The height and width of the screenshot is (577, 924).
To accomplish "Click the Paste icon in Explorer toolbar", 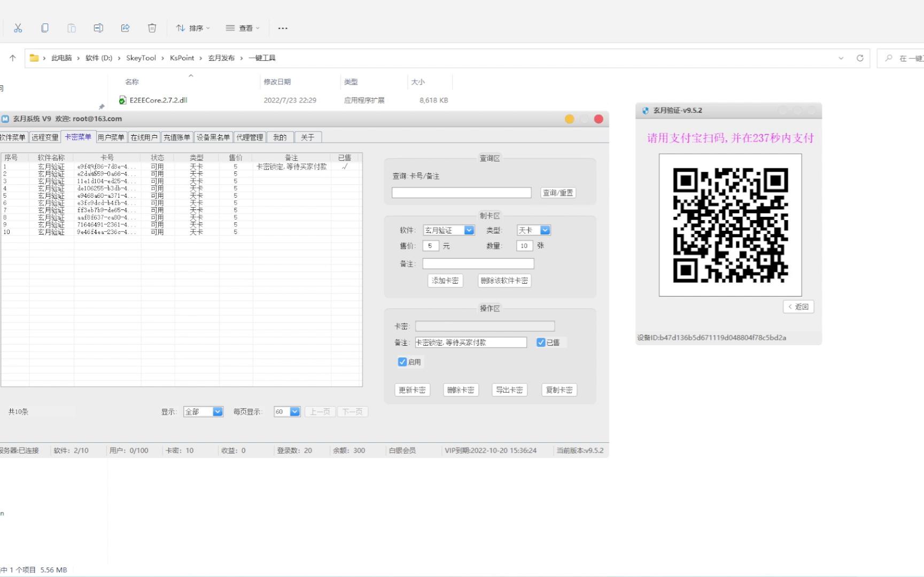I will 72,28.
